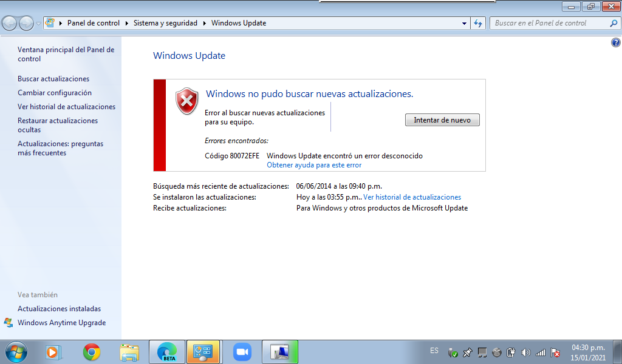
Task: Minimize the Windows Update window
Action: point(571,6)
